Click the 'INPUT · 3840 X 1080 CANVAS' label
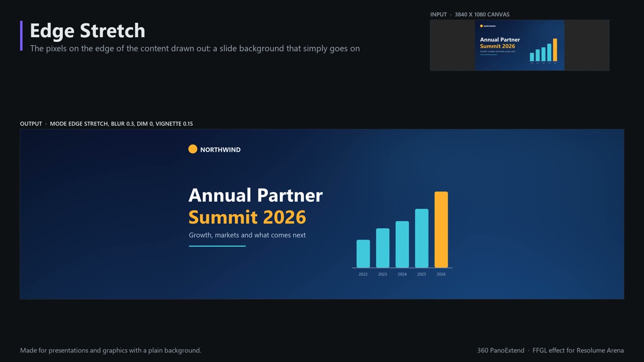The width and height of the screenshot is (644, 362). 469,15
